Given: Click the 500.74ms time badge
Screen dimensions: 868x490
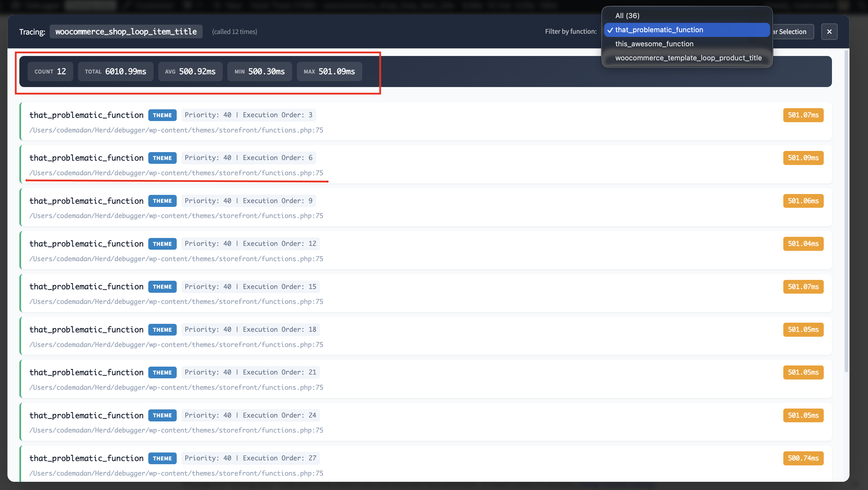Looking at the screenshot, I should click(803, 458).
